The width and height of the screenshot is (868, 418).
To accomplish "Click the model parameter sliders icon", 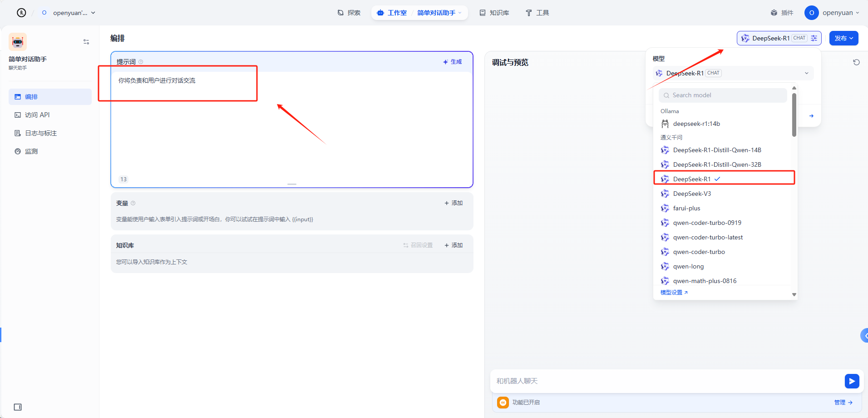I will [814, 38].
